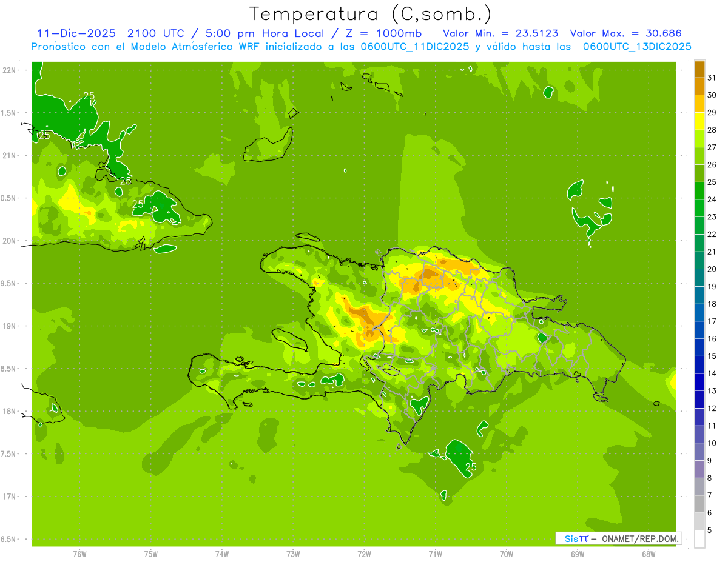728x562 pixels.
Task: Click the 'Temperatura (C,somb.)' map title
Action: click(x=370, y=14)
